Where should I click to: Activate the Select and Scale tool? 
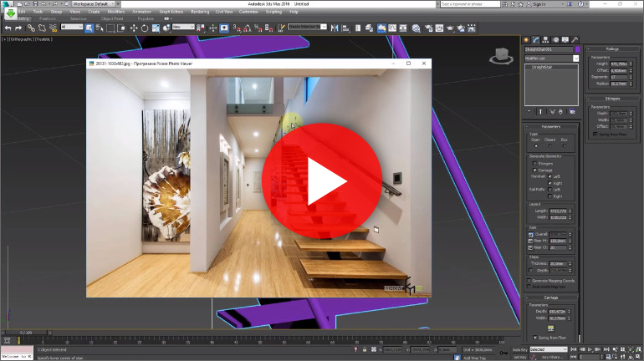pos(156,28)
